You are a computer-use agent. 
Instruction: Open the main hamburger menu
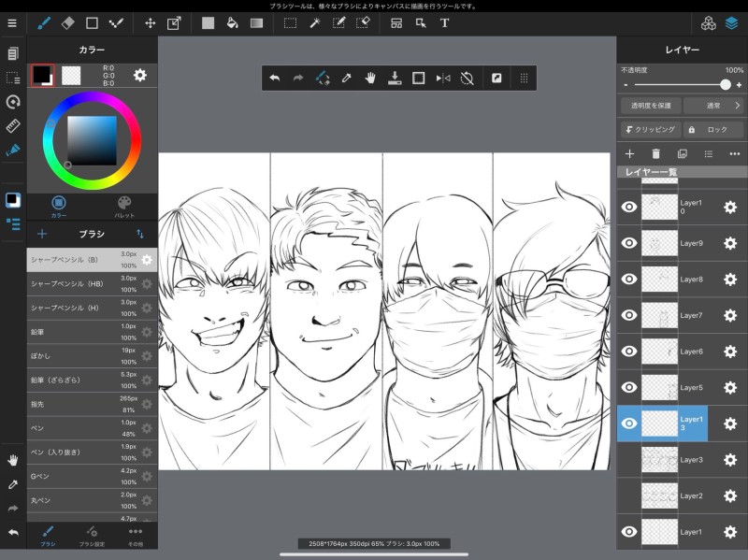tap(12, 22)
